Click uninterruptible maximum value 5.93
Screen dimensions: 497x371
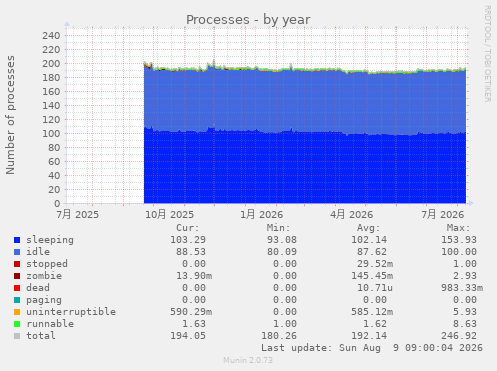click(465, 312)
